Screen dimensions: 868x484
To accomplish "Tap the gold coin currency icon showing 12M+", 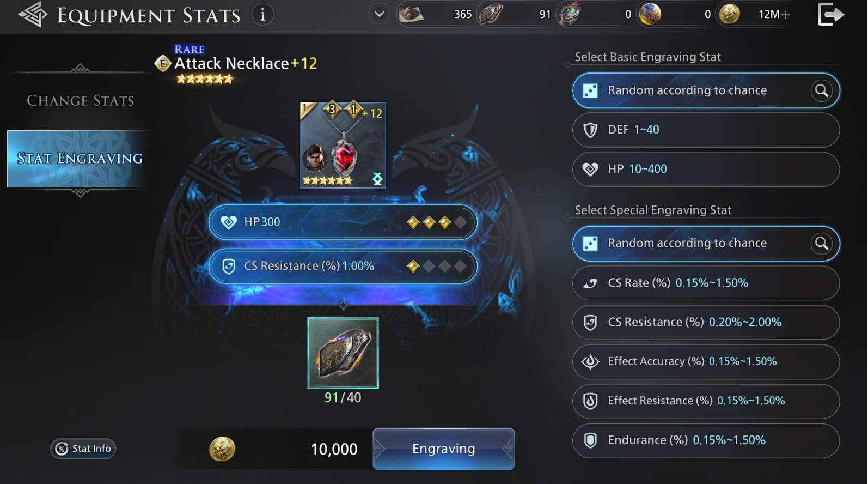I will [x=730, y=14].
